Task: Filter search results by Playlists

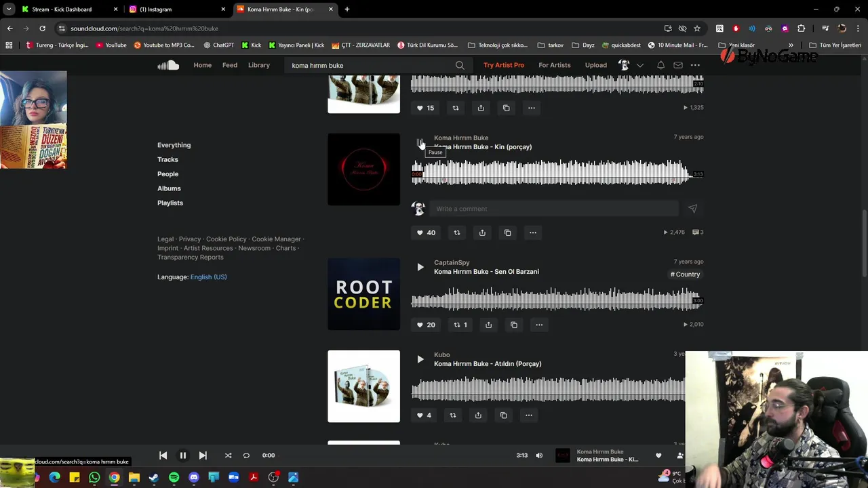Action: coord(170,203)
